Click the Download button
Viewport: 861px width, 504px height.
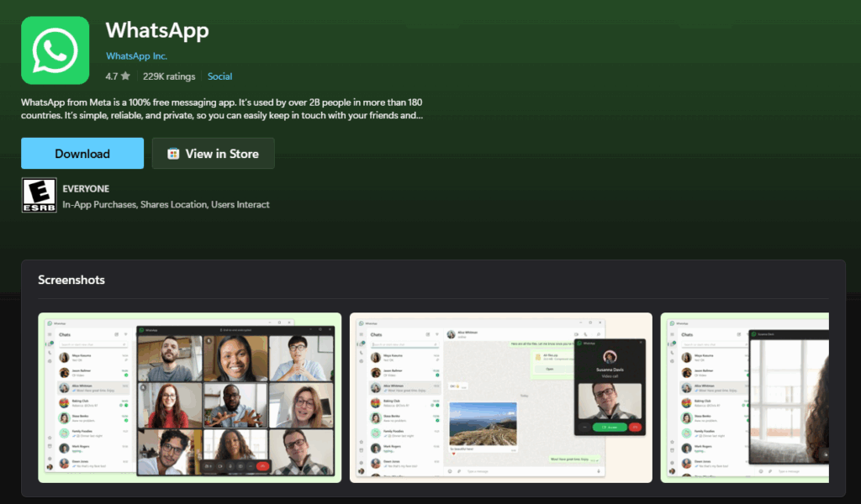(x=82, y=154)
